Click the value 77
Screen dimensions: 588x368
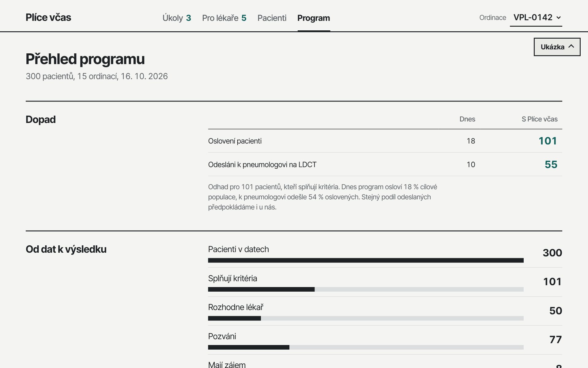[556, 339]
